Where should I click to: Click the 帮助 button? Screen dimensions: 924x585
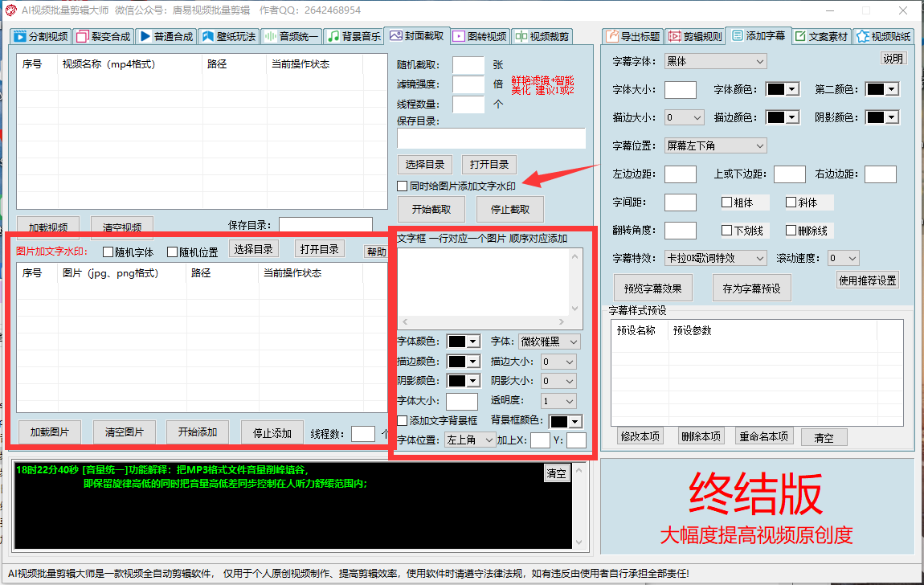(x=376, y=252)
